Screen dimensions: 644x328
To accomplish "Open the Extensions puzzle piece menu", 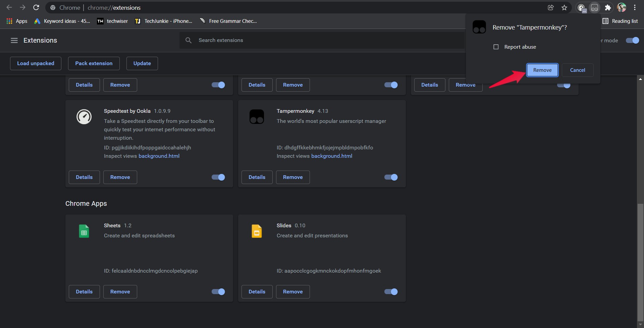I will click(x=608, y=7).
